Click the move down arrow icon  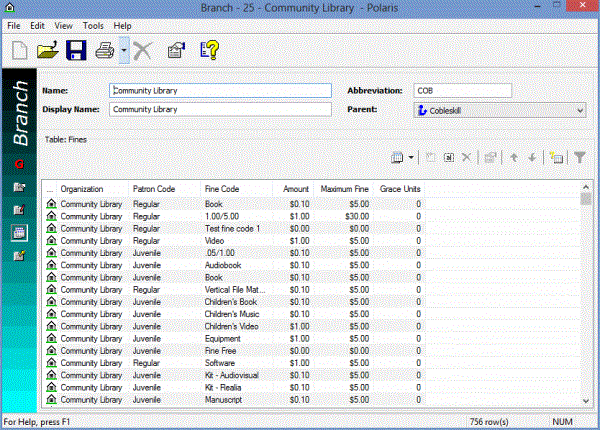(532, 157)
